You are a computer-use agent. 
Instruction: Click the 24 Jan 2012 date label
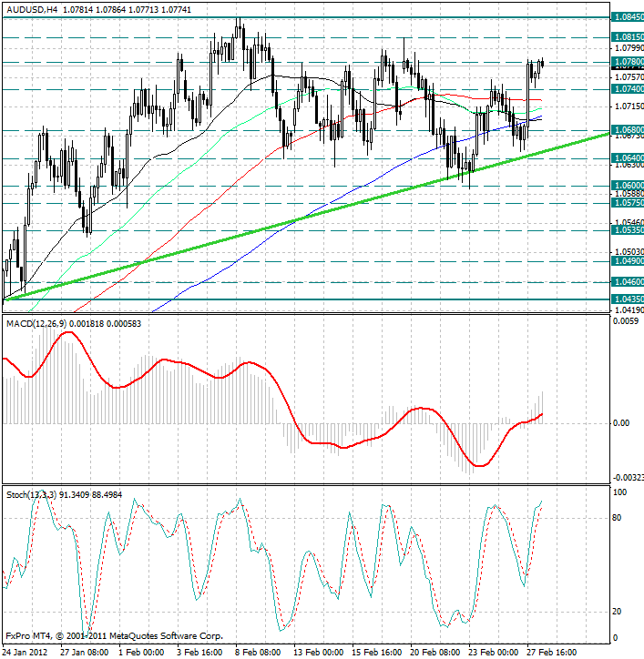click(x=26, y=653)
